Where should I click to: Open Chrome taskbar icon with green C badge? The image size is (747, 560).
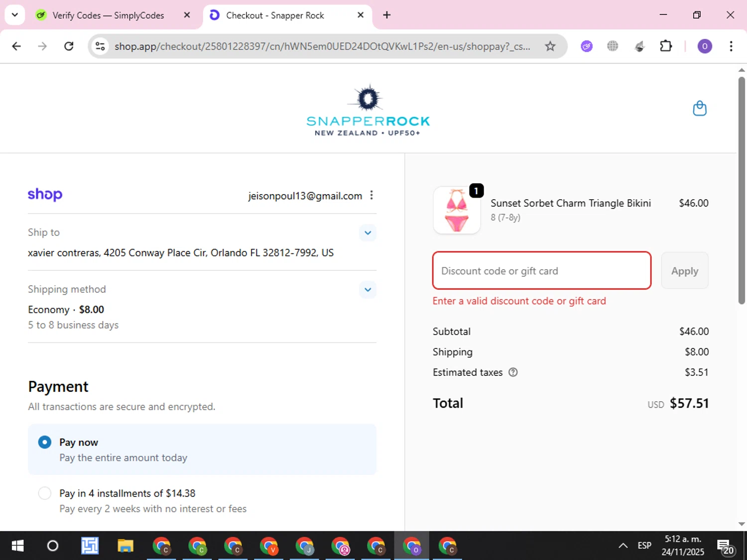(197, 546)
